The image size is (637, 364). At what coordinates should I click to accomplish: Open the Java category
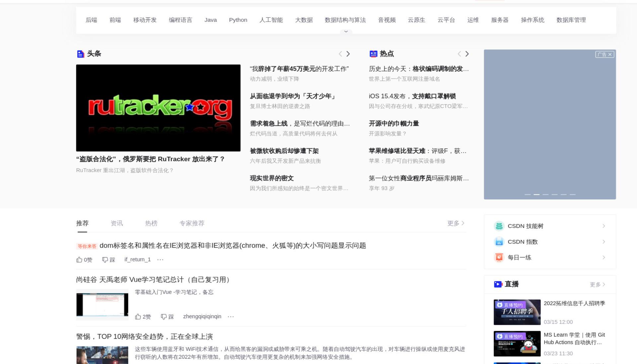coord(211,20)
